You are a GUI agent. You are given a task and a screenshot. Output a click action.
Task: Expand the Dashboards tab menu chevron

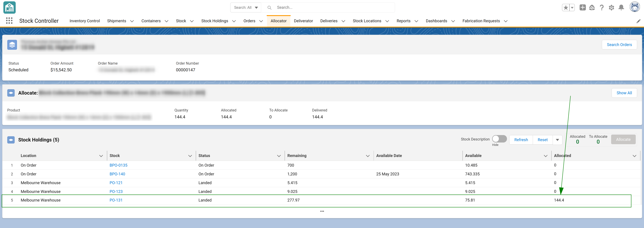(x=453, y=21)
